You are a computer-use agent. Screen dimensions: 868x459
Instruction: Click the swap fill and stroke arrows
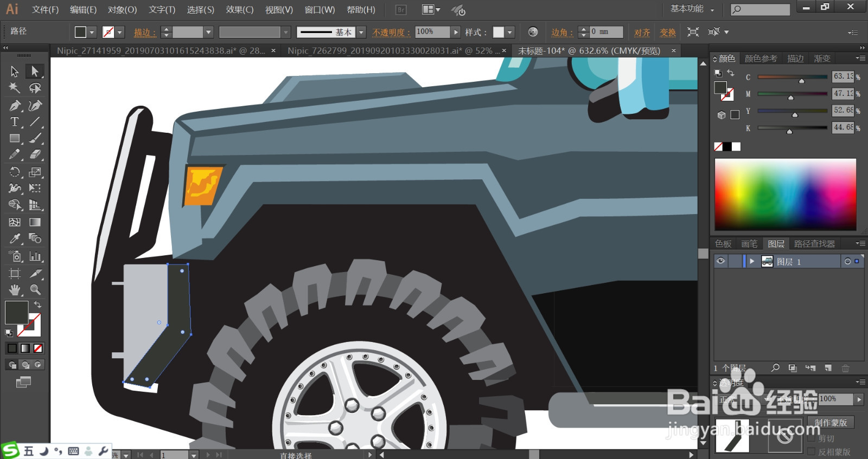[37, 305]
